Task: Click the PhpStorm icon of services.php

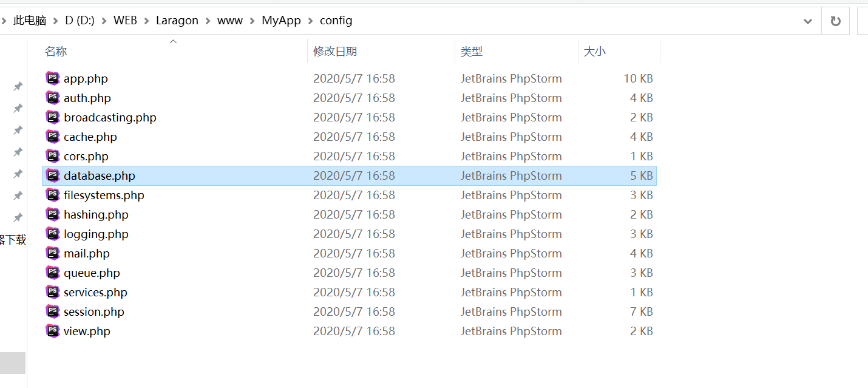Action: click(53, 291)
